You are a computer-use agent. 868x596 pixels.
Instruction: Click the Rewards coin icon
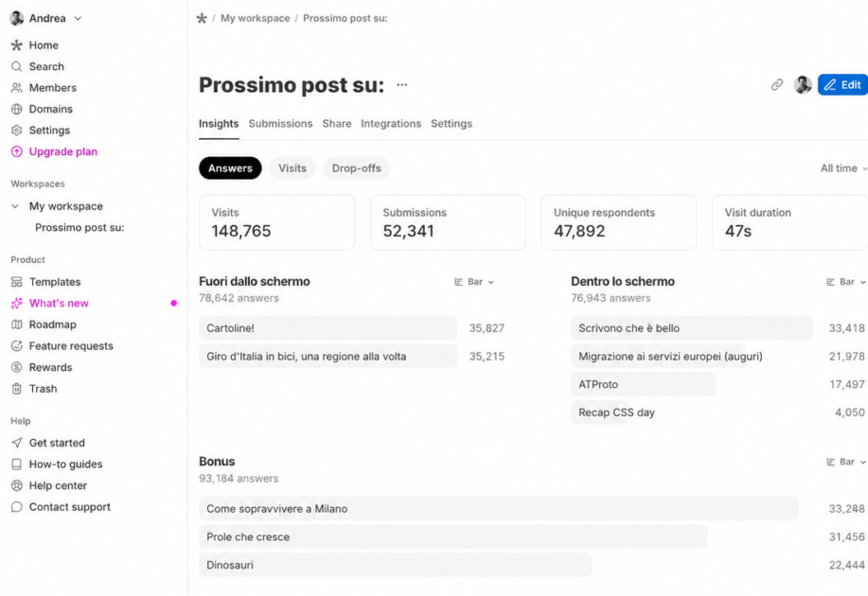[17, 367]
